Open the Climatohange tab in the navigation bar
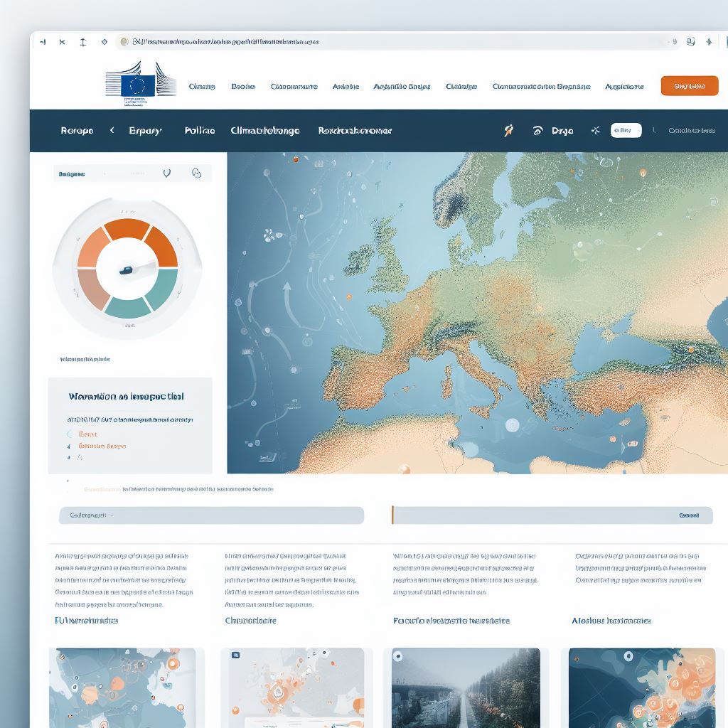The image size is (728, 728). (264, 131)
